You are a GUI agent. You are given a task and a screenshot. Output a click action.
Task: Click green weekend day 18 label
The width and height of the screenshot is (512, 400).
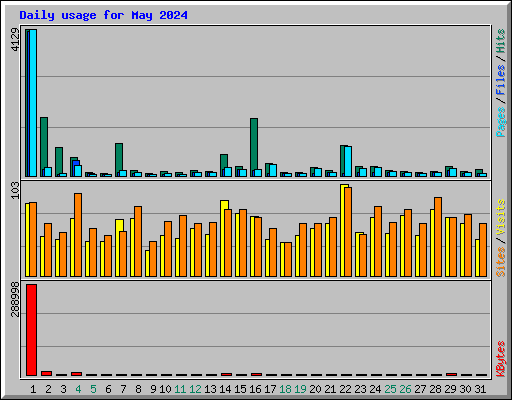[286, 389]
